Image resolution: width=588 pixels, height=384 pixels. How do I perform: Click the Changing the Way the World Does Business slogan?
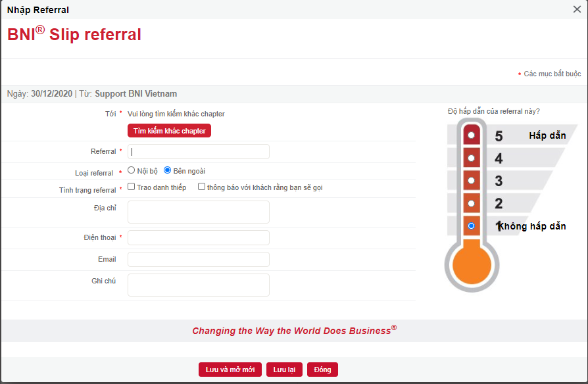click(x=295, y=330)
